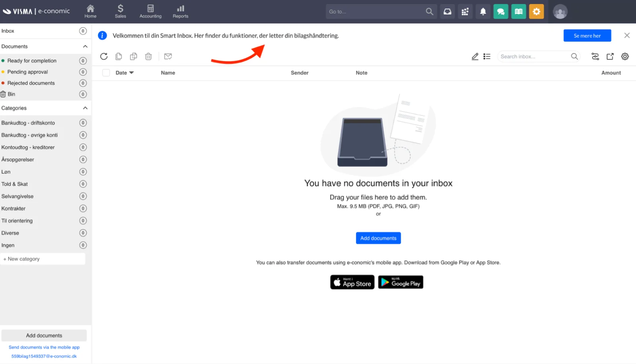Open Send documents via the mobile app link
Viewport: 636px width, 364px height.
point(44,347)
